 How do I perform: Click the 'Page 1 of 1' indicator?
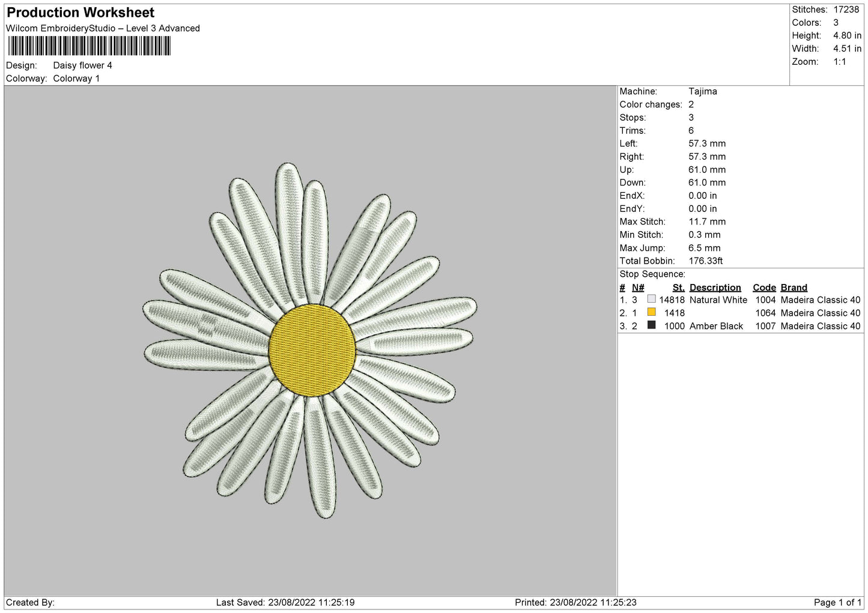coord(837,603)
